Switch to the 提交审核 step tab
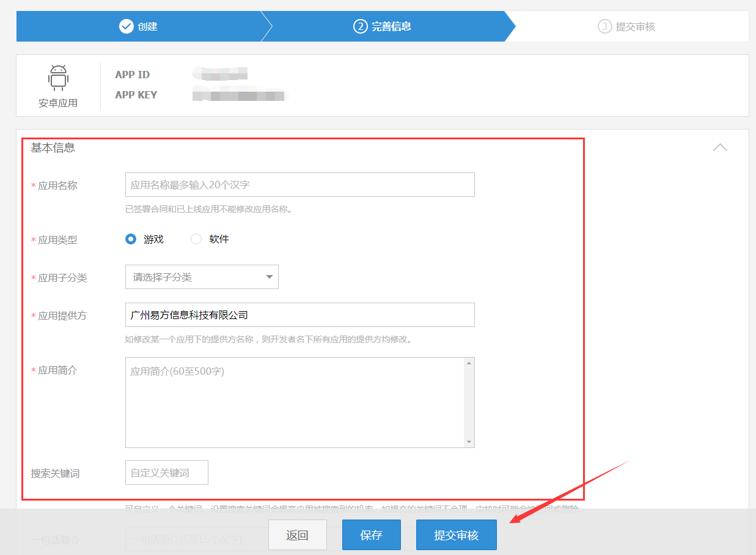 click(627, 26)
